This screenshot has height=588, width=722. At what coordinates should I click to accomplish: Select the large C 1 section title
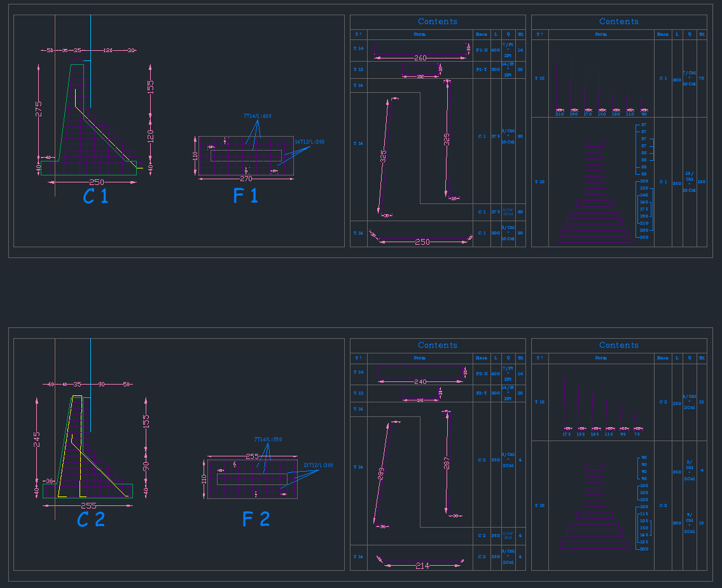click(95, 196)
